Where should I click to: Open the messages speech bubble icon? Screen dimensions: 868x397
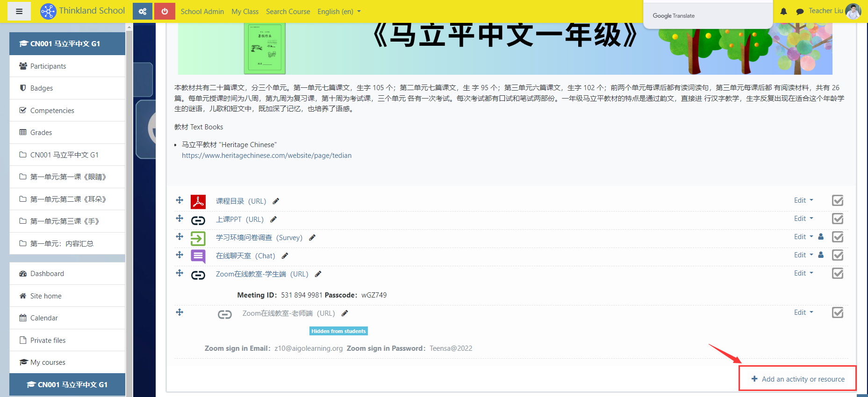tap(800, 11)
